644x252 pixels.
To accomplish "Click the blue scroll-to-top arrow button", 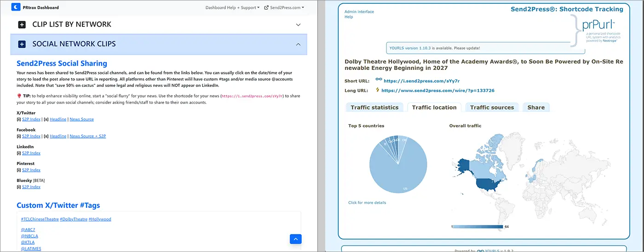I will tap(296, 239).
